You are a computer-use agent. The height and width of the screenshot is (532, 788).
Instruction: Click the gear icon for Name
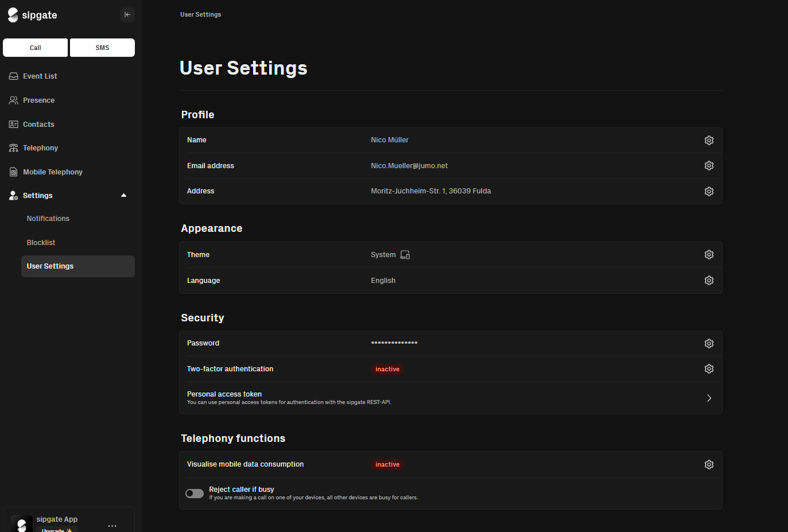[x=709, y=141]
